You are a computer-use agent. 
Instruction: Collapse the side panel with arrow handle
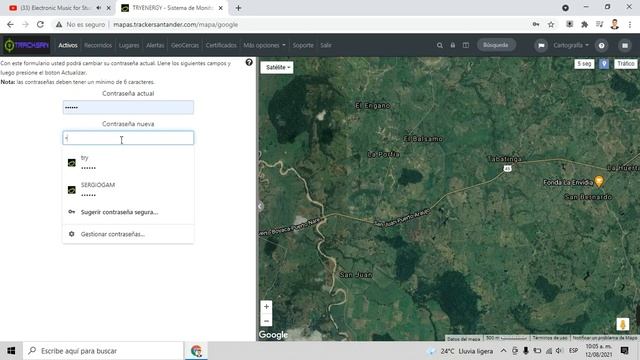pos(260,206)
